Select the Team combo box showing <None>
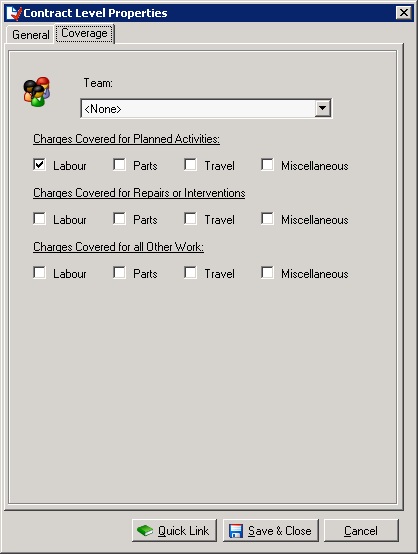This screenshot has height=554, width=418. click(206, 108)
